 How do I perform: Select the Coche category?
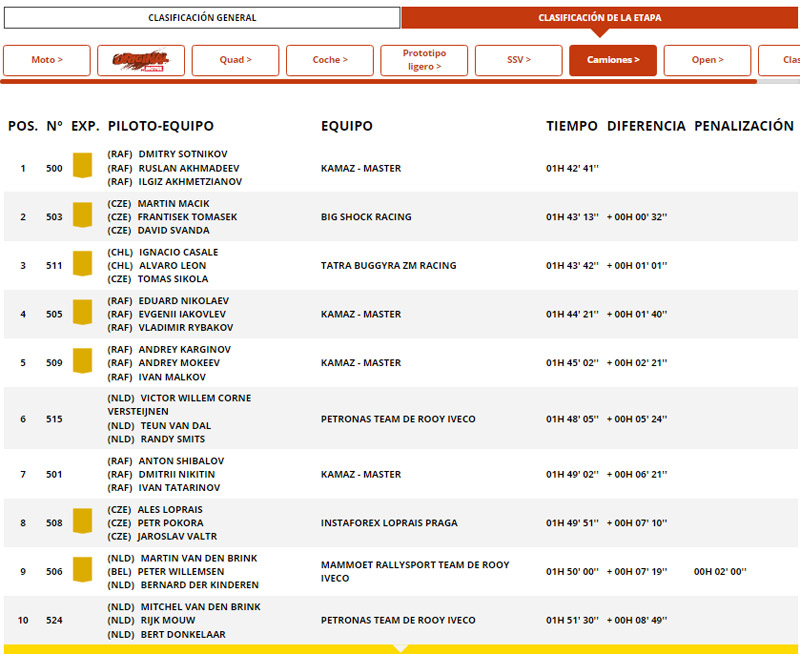329,60
